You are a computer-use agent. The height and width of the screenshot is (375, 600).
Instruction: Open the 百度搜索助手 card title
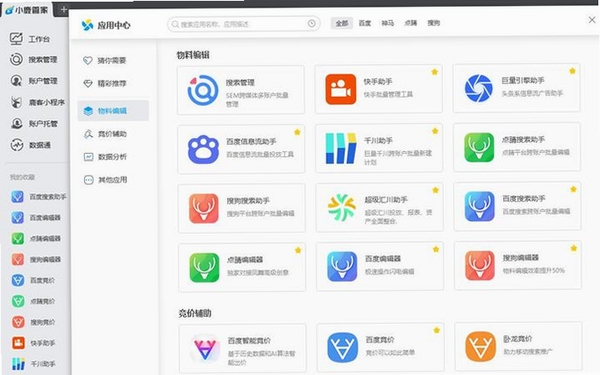523,199
